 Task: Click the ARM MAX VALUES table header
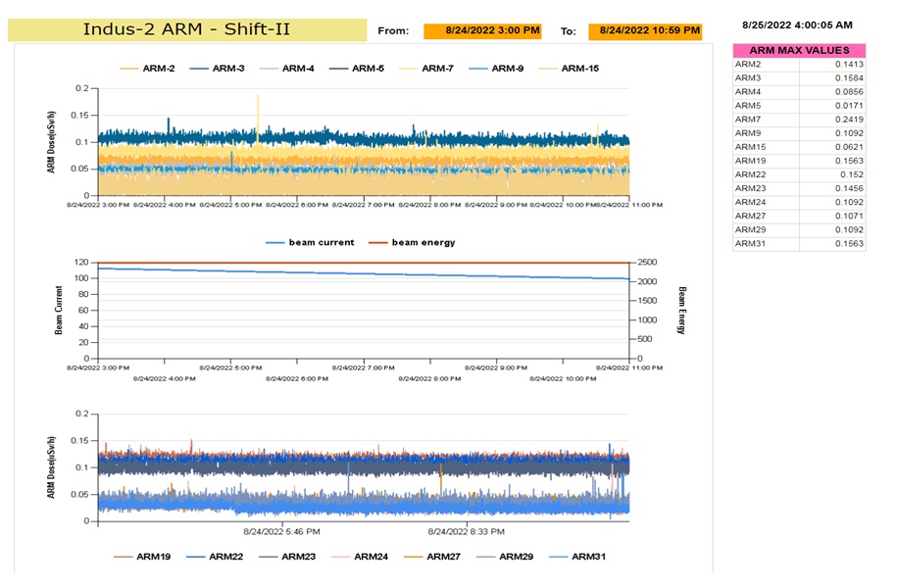(x=799, y=50)
